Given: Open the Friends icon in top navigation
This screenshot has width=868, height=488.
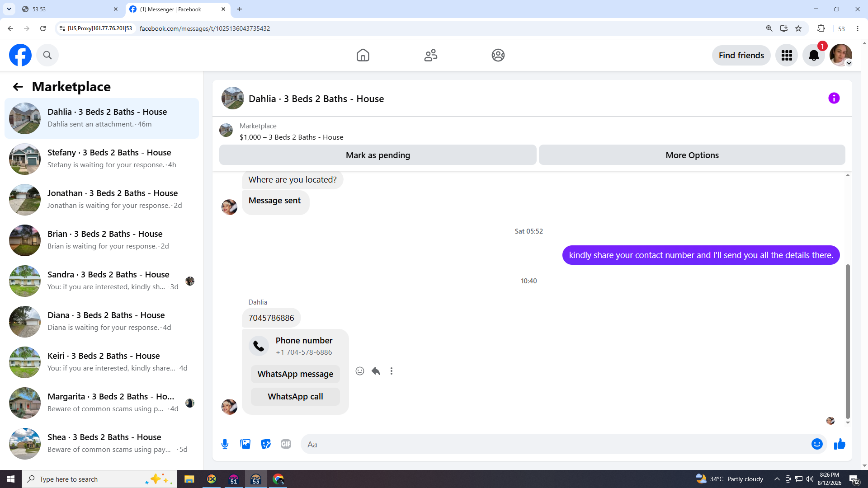Looking at the screenshot, I should pos(430,55).
